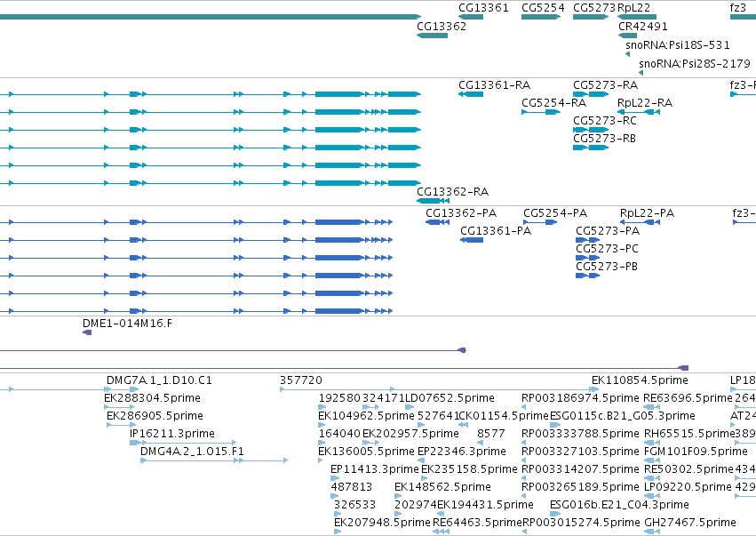
Task: Click the CG5254 gene label
Action: [543, 8]
